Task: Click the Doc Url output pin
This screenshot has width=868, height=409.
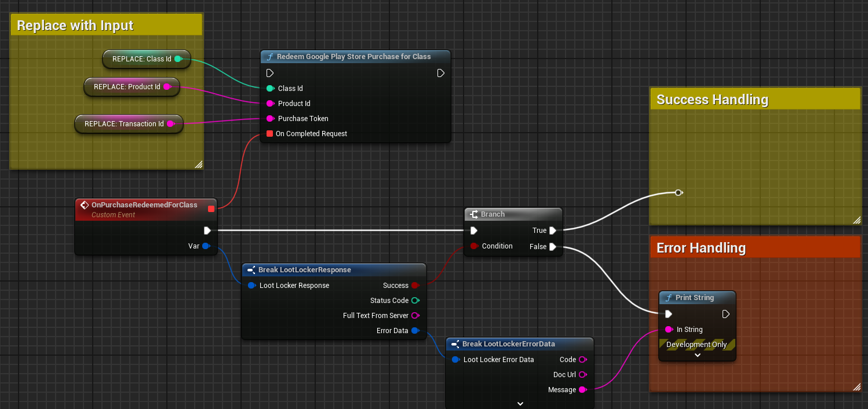Action: [x=582, y=375]
